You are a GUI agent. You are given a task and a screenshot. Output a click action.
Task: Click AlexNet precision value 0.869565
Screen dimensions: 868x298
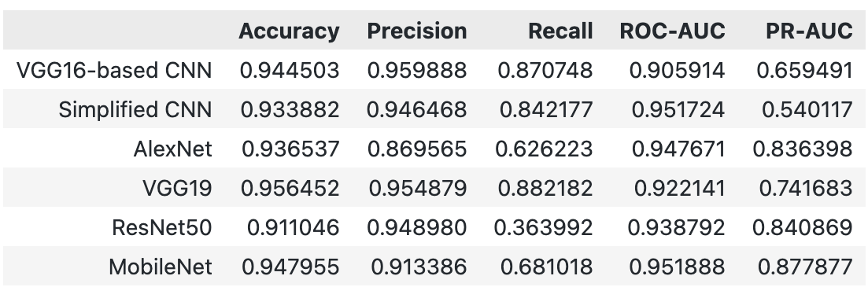(x=417, y=149)
